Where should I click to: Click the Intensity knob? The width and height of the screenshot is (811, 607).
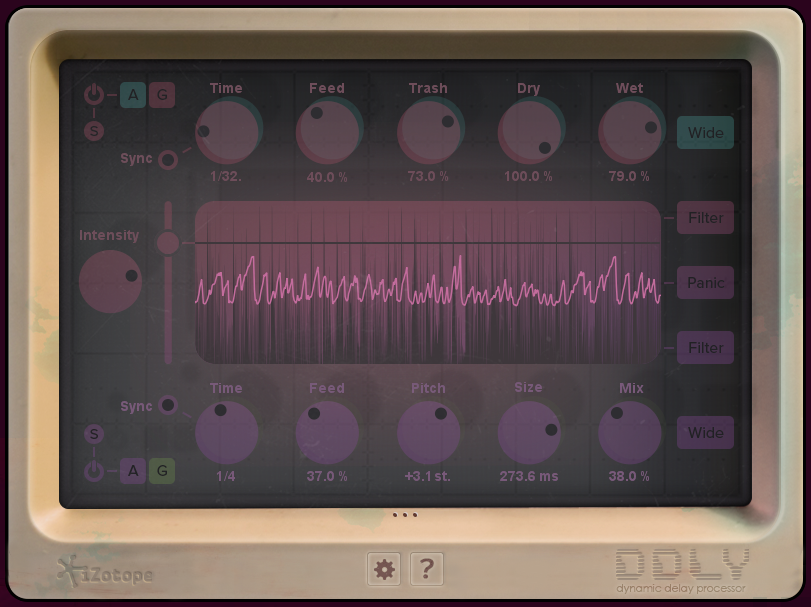pos(110,281)
